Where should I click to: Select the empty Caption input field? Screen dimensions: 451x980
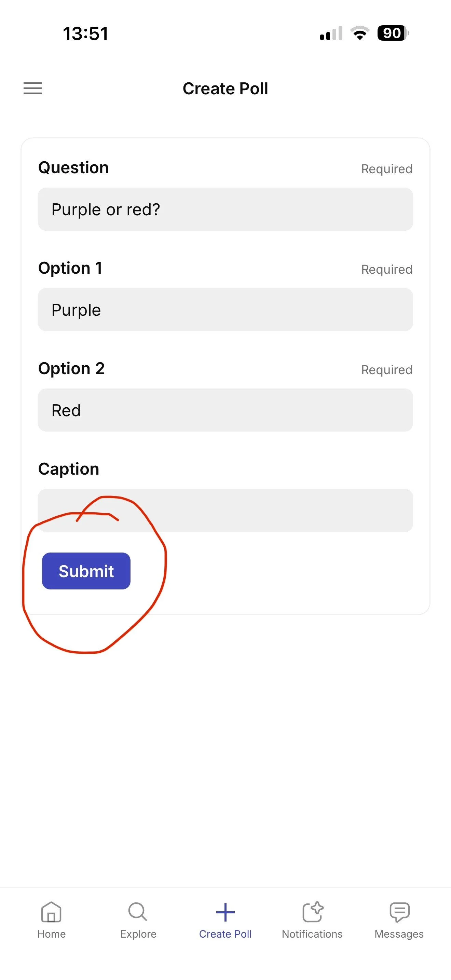225,510
